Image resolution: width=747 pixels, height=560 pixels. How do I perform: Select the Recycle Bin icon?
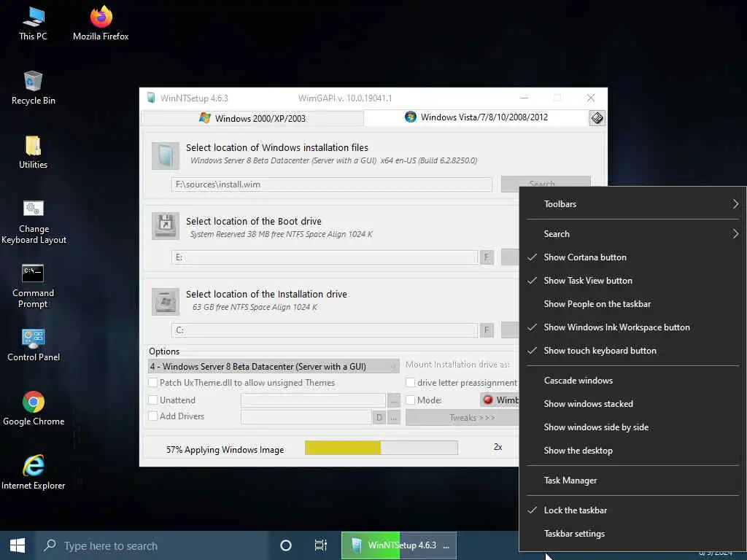pyautogui.click(x=34, y=88)
